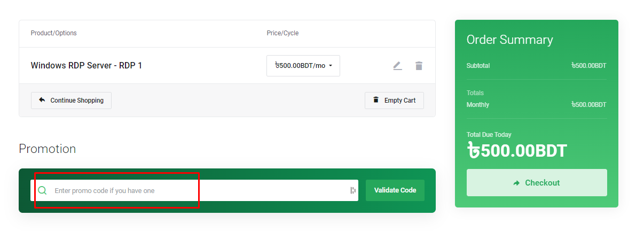Edit the Windows RDP Server configuration pencil icon
Viewport: 644px width, 231px height.
pos(397,66)
